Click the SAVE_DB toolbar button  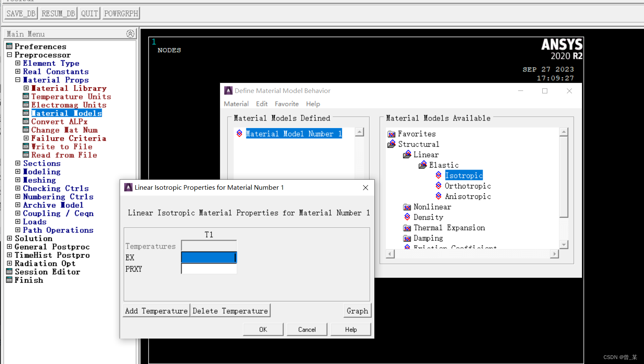click(21, 13)
